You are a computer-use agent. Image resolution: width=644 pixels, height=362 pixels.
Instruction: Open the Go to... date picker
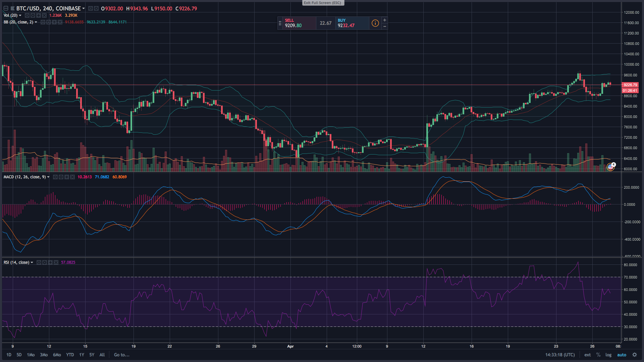(x=122, y=355)
